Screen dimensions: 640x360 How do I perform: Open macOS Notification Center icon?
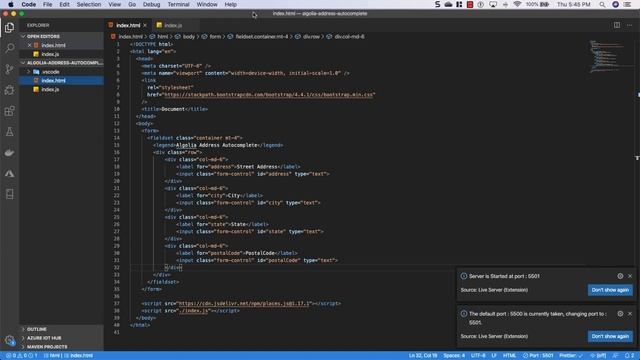pos(628,4)
